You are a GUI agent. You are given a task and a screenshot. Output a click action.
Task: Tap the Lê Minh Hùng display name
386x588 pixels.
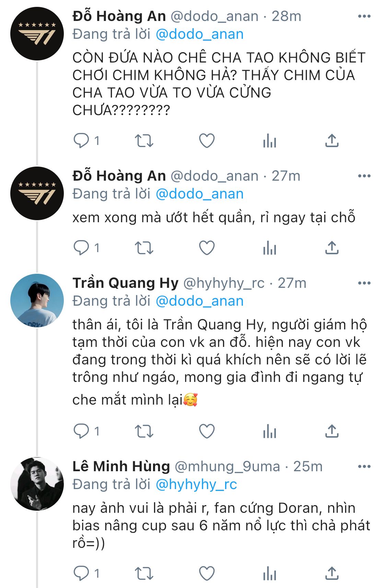tap(121, 467)
